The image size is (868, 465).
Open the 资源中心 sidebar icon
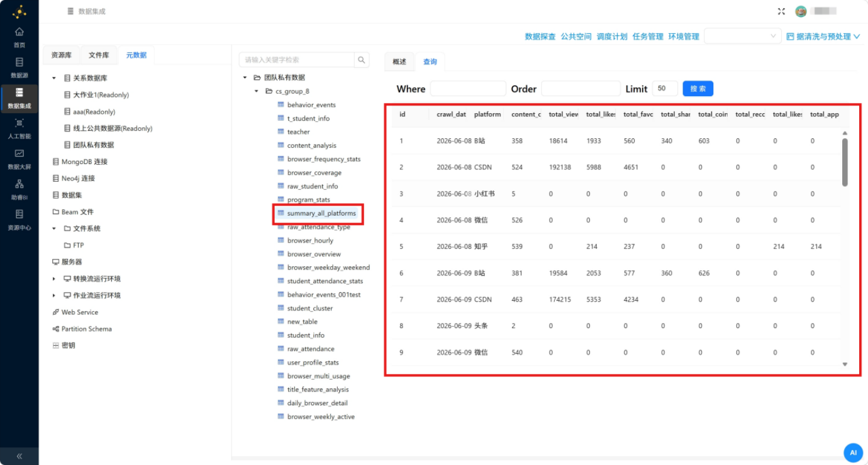19,219
